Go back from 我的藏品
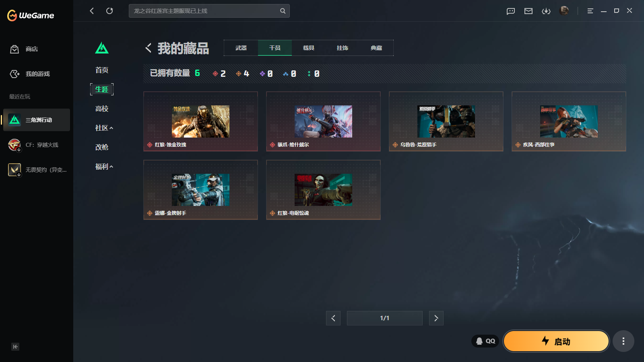This screenshot has width=644, height=362. point(149,48)
